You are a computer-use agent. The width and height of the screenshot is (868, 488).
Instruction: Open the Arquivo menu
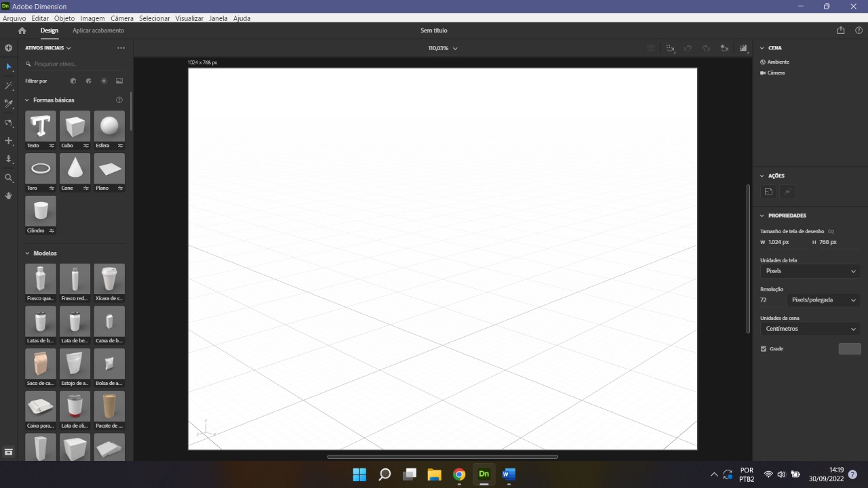pyautogui.click(x=14, y=18)
